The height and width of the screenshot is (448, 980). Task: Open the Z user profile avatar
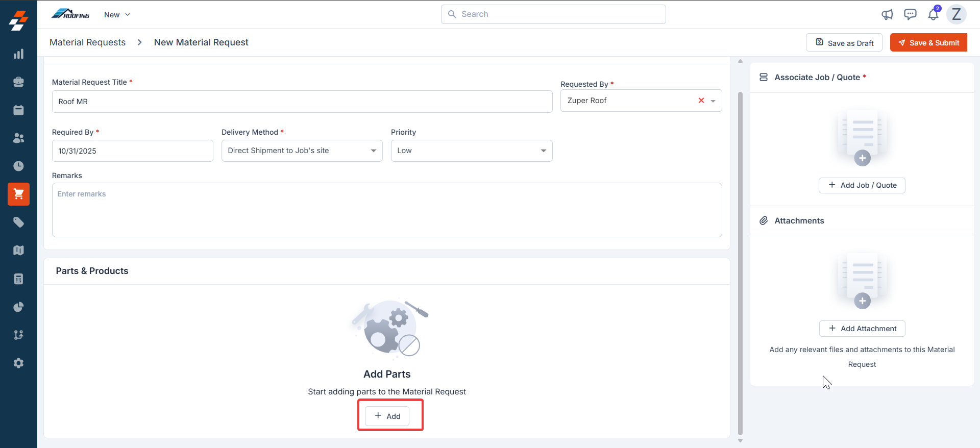957,14
